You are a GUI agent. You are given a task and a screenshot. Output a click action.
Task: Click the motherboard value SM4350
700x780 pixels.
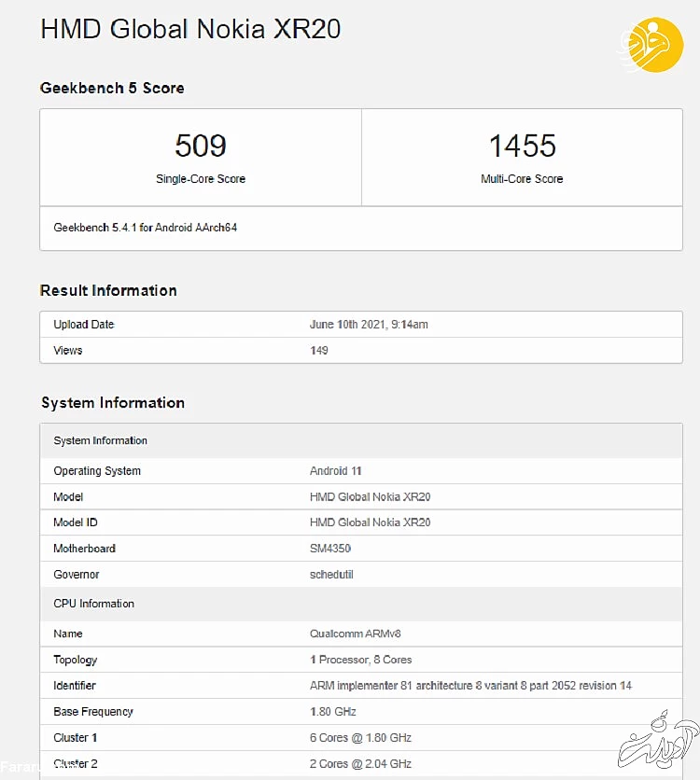tap(330, 549)
